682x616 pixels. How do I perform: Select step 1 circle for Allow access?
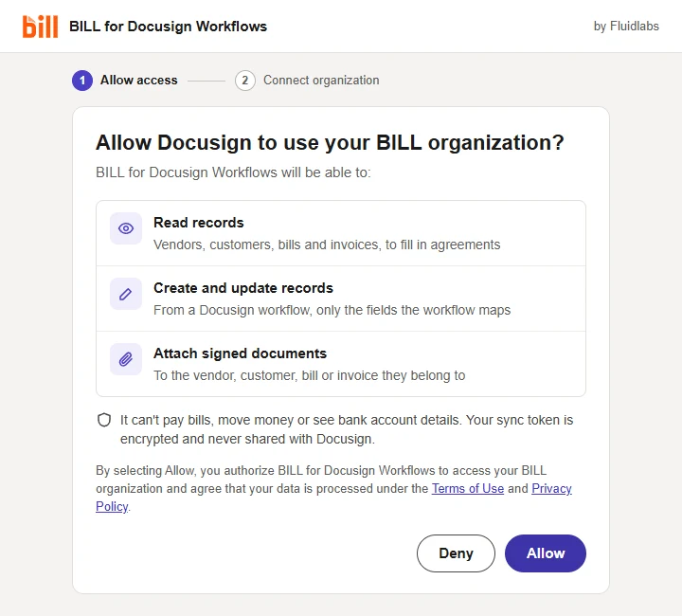82,81
